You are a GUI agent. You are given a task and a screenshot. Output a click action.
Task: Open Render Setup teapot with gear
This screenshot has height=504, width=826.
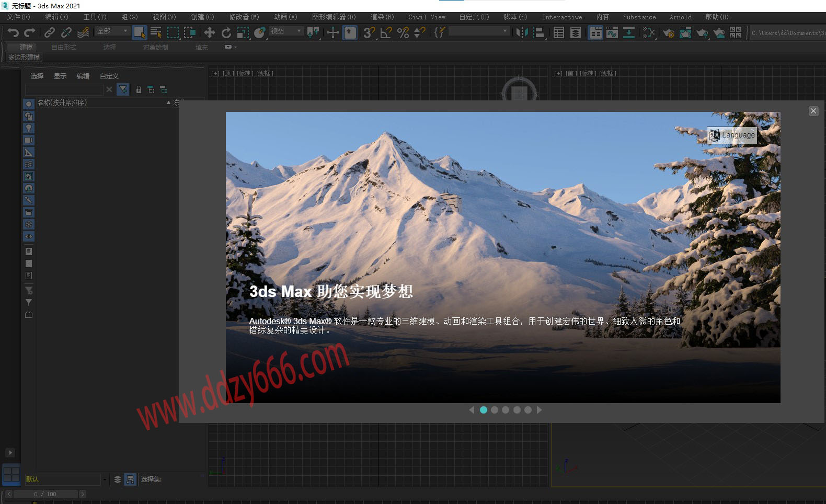tap(669, 32)
